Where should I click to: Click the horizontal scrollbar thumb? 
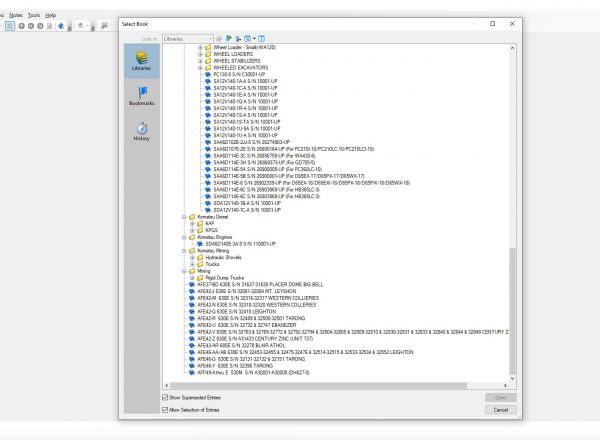click(x=318, y=385)
